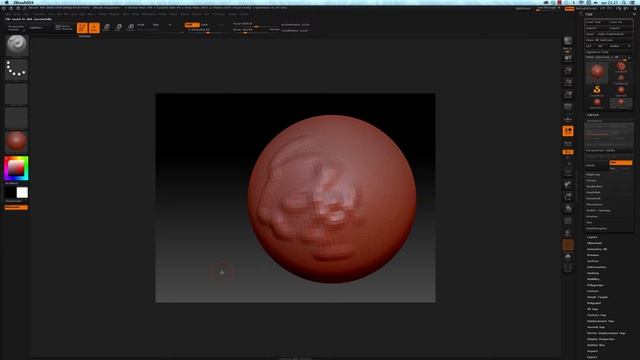Toggle Transp transparency icon

click(x=568, y=233)
